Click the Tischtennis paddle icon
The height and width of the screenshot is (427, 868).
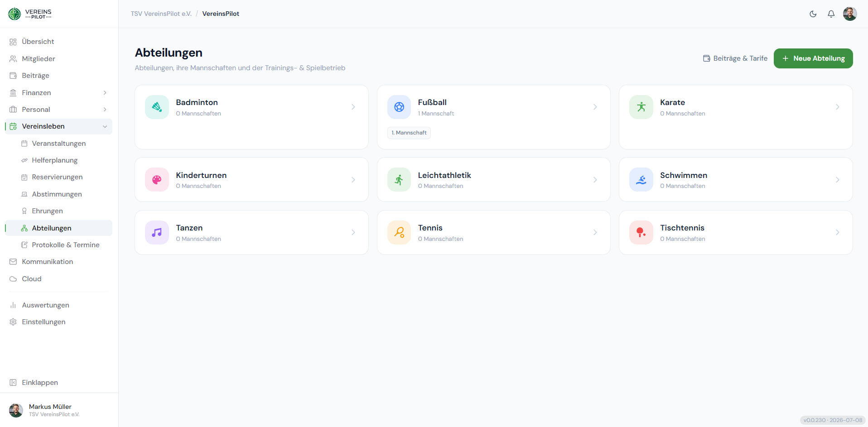(641, 233)
